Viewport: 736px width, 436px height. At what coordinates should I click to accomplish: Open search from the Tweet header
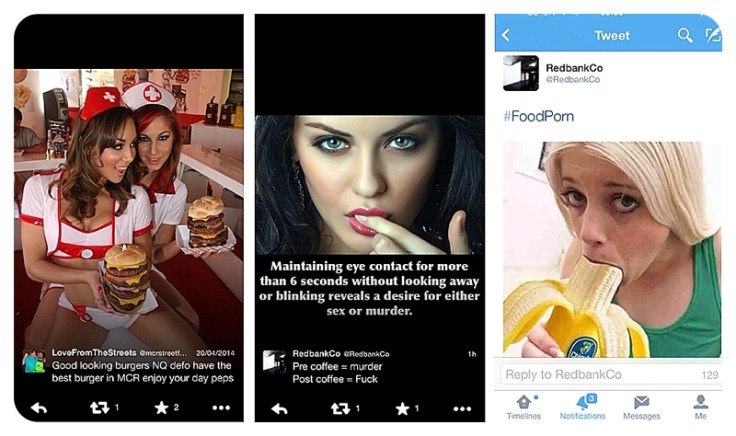[x=684, y=35]
